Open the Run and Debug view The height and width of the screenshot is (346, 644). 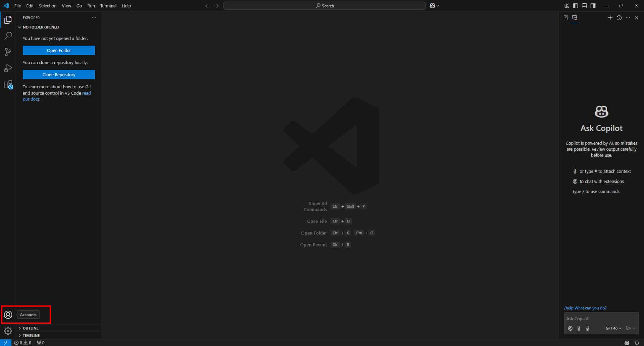pyautogui.click(x=8, y=68)
